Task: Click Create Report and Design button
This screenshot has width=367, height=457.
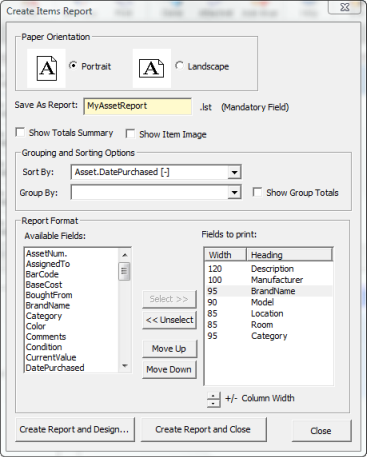Action: 75,429
